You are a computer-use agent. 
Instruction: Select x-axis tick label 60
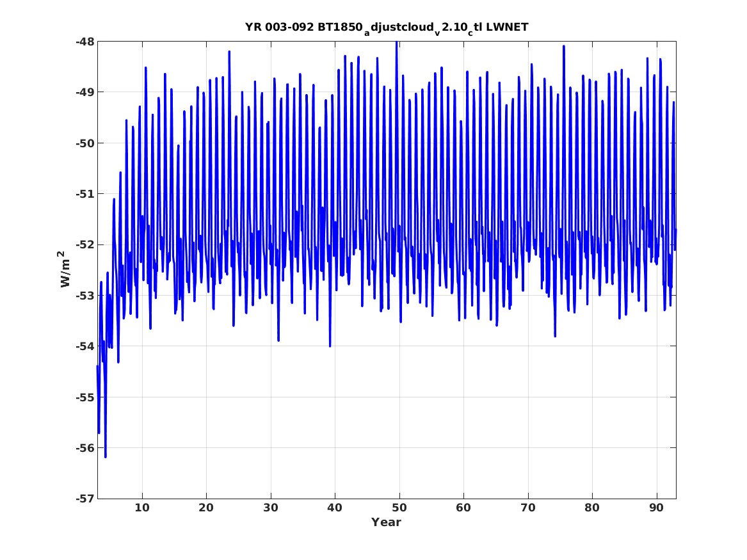(x=463, y=508)
